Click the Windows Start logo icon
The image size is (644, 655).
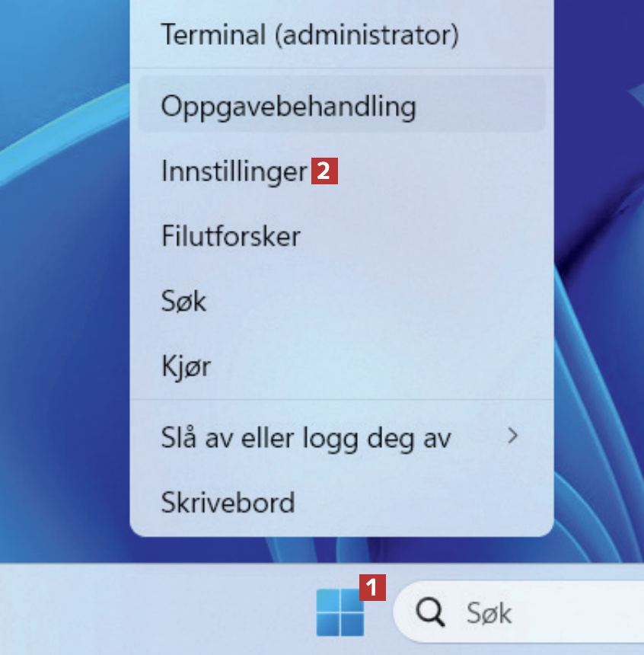pyautogui.click(x=340, y=613)
